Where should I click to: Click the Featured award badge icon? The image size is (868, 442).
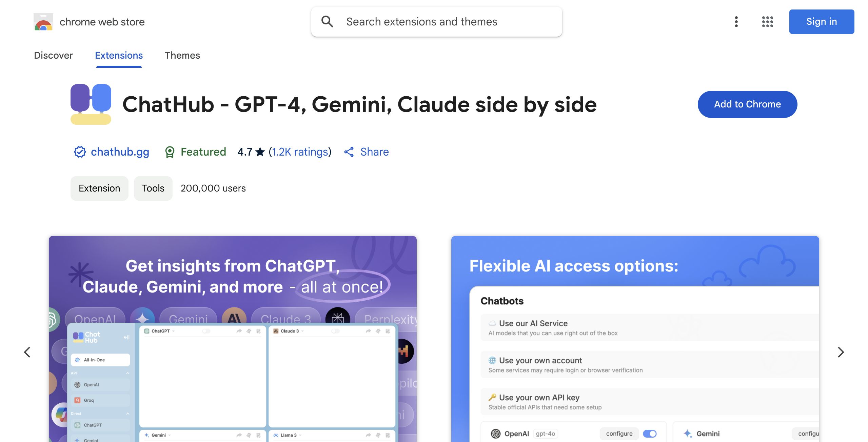tap(170, 152)
